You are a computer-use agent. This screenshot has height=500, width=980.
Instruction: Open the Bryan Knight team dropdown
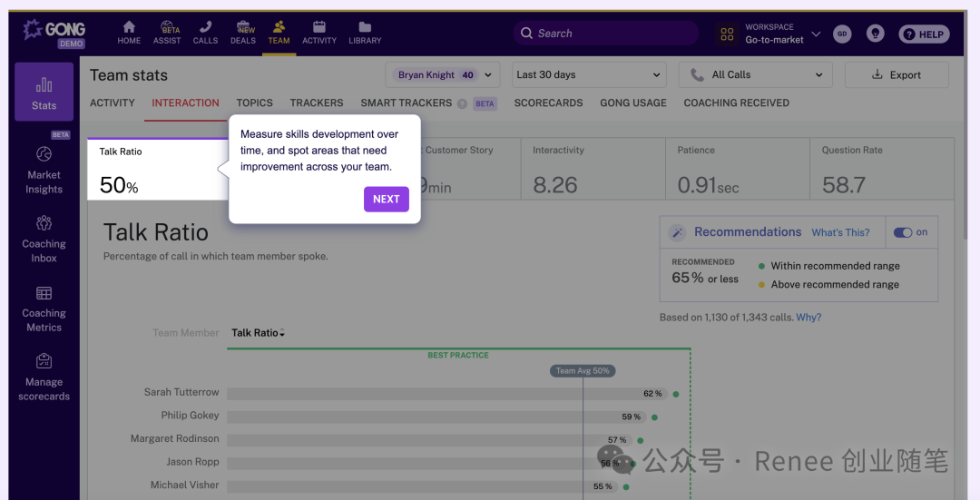pyautogui.click(x=443, y=75)
